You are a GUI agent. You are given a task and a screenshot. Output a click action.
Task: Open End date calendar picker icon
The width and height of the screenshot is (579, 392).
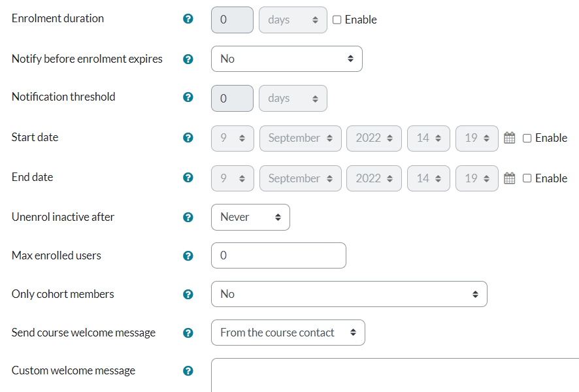point(510,178)
